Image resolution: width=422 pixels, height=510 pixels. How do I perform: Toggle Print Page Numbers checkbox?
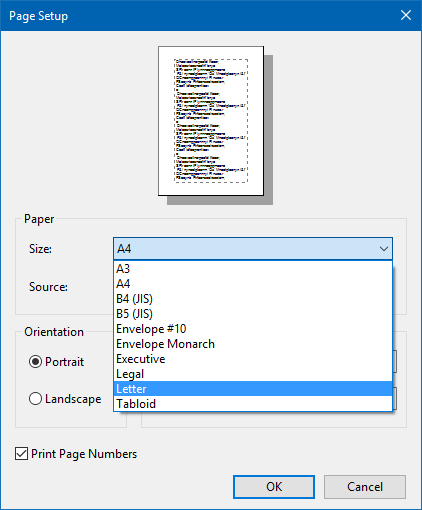(x=22, y=454)
